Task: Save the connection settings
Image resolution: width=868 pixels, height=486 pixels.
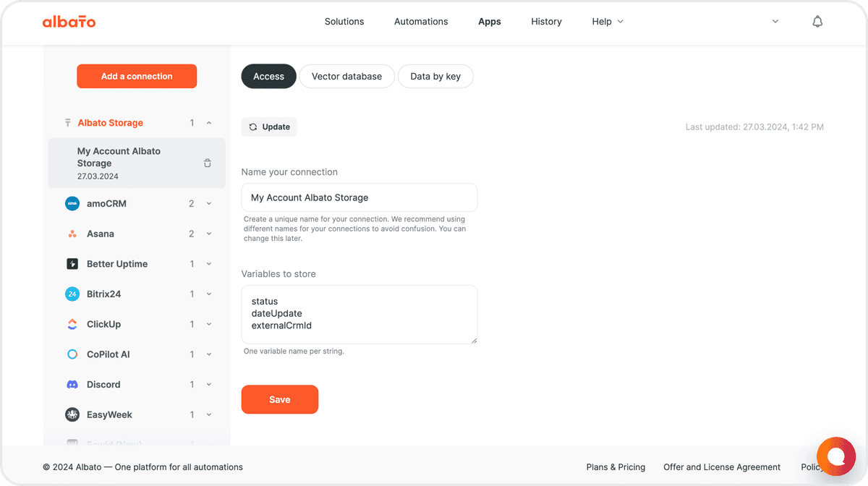Action: 280,400
